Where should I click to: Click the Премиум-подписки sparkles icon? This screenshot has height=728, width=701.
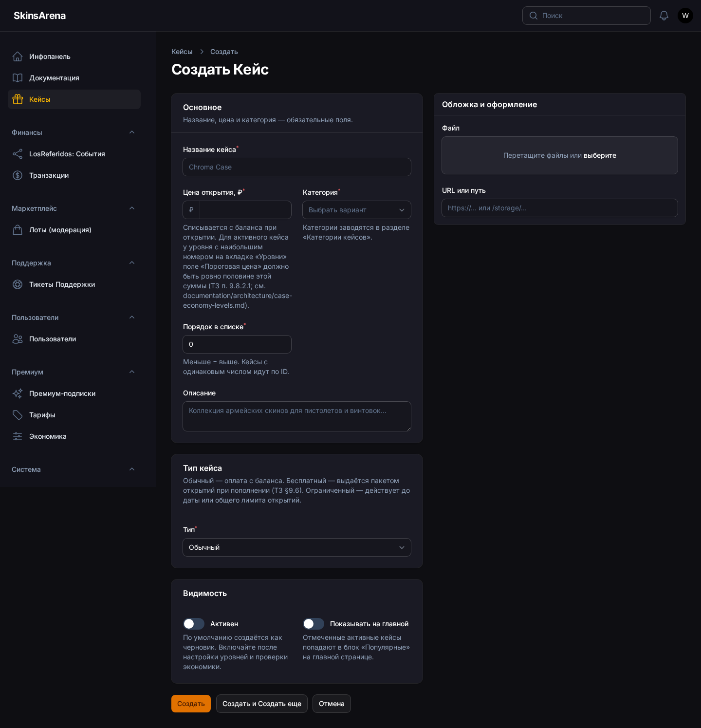[18, 393]
